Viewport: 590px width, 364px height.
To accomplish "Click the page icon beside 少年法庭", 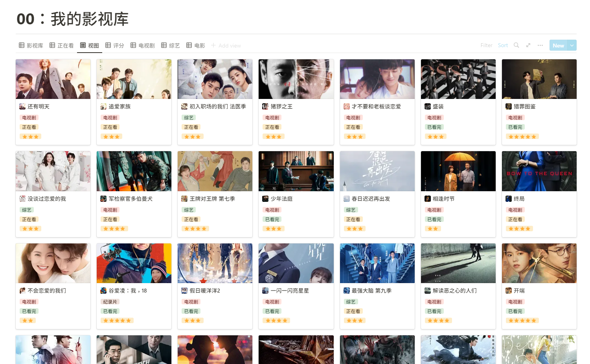I will 265,199.
